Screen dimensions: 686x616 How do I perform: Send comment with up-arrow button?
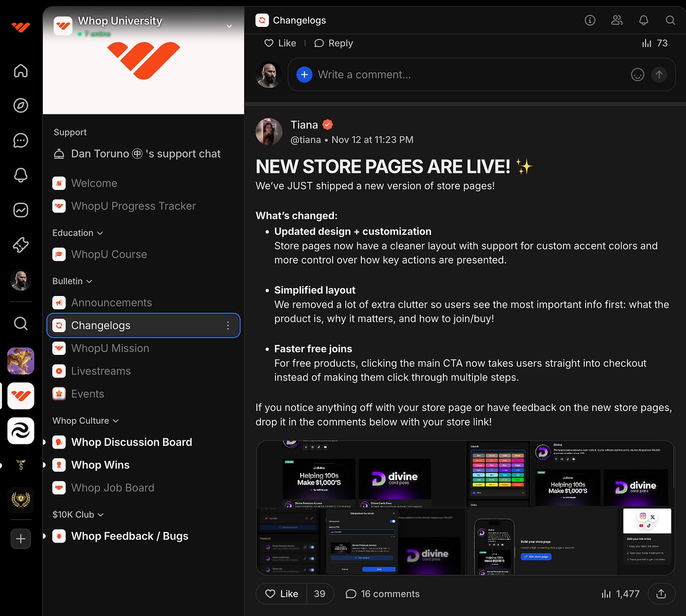(659, 74)
